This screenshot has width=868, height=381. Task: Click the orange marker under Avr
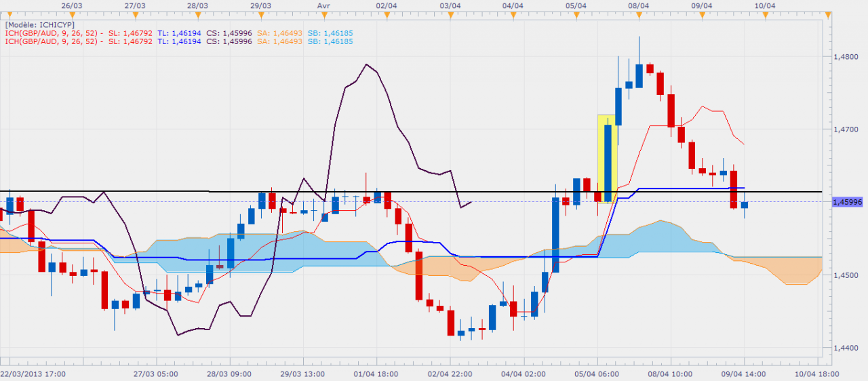coord(323,14)
